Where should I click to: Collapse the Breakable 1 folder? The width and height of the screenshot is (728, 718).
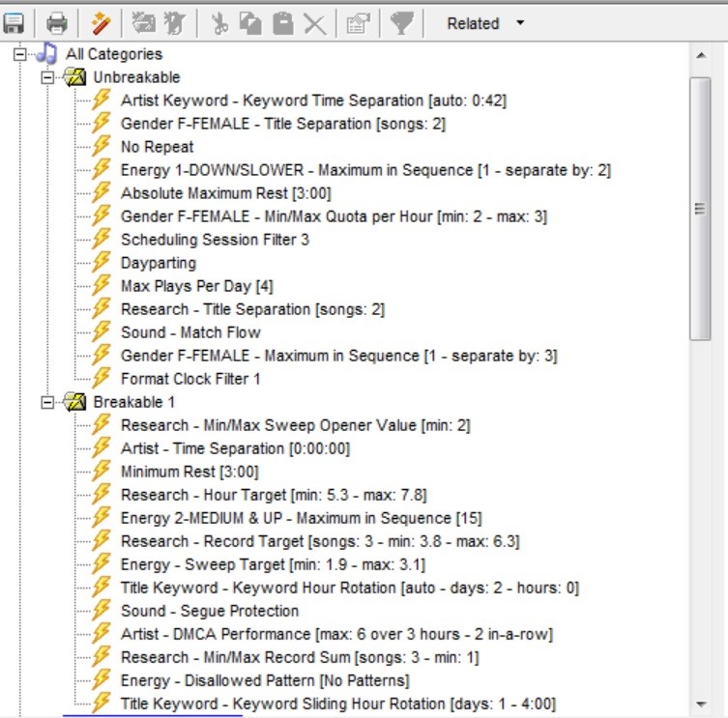[47, 402]
